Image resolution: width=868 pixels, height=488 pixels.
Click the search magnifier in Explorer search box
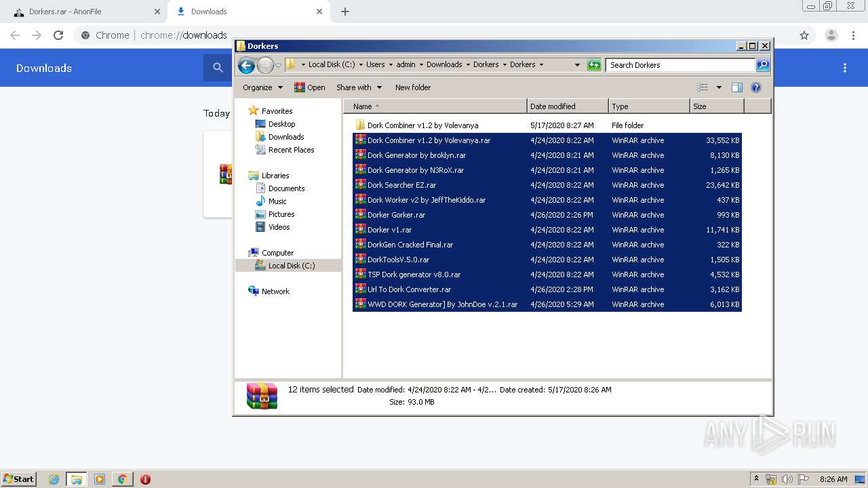tap(763, 65)
